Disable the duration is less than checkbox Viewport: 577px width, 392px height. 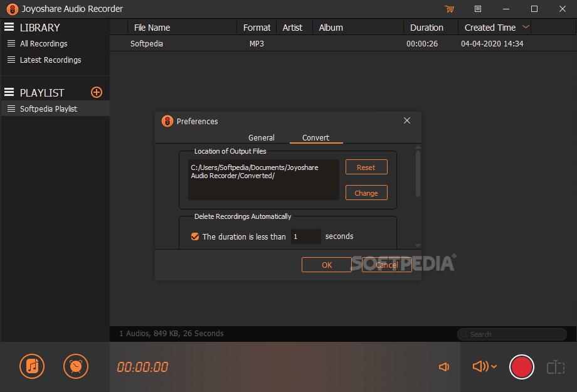tap(194, 236)
